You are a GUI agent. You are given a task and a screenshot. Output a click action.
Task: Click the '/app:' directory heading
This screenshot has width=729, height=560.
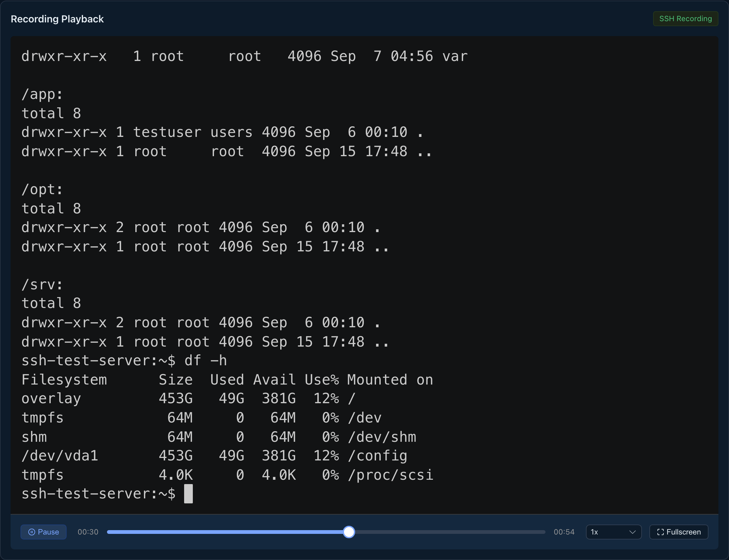[42, 94]
